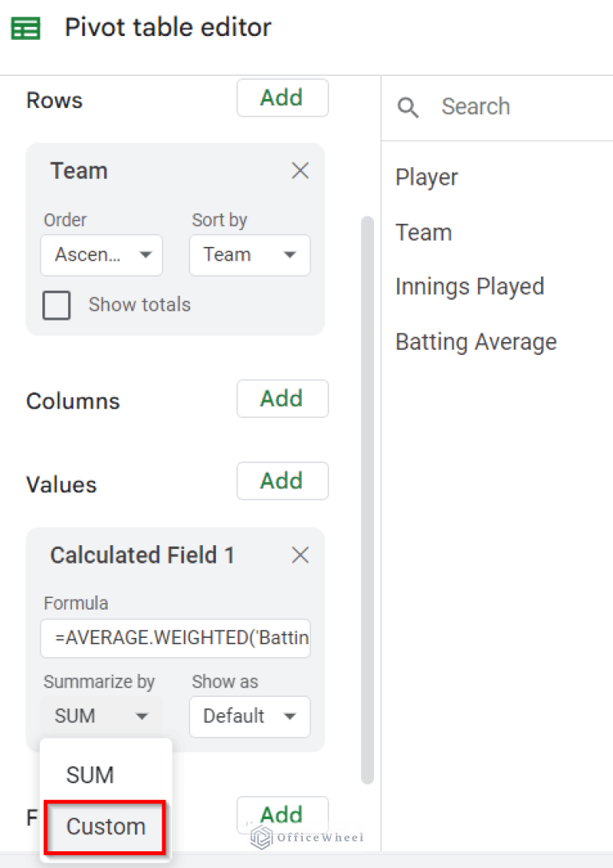Screen dimensions: 613x868
Task: Select SUM in the Summarize by menu
Action: pyautogui.click(x=90, y=774)
